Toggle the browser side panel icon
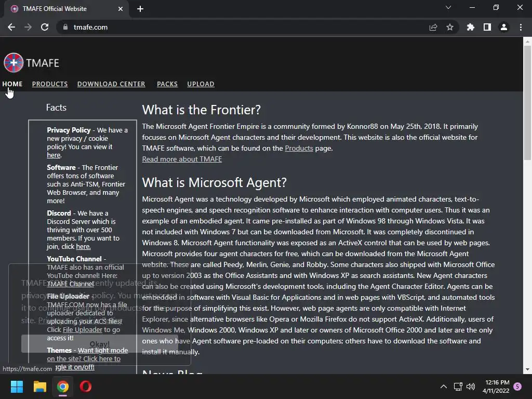The width and height of the screenshot is (532, 399). pyautogui.click(x=487, y=27)
